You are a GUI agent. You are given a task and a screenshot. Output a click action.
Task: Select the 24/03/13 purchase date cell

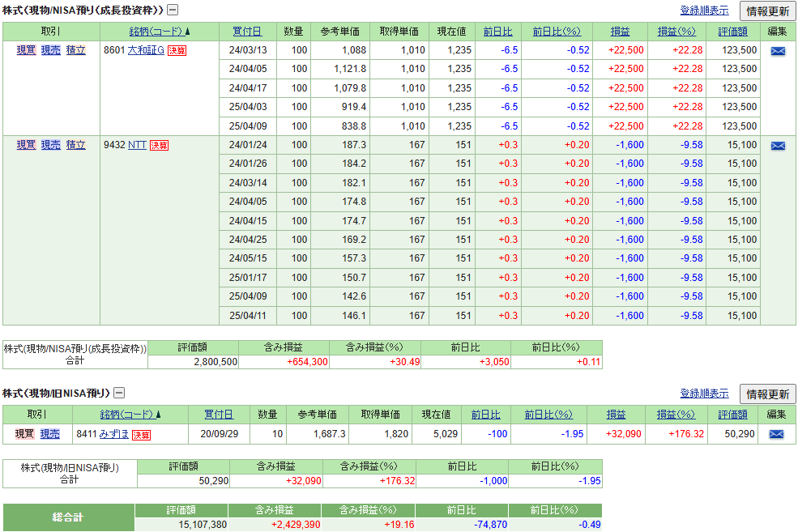pyautogui.click(x=248, y=50)
